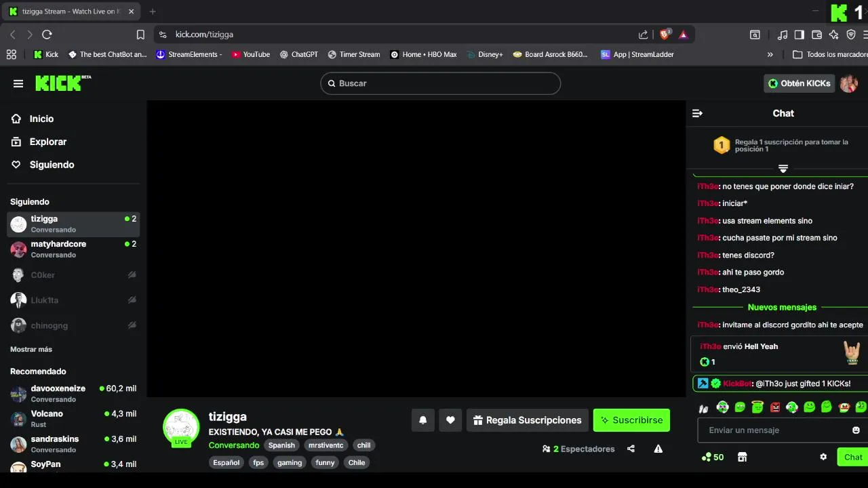The height and width of the screenshot is (488, 868).
Task: Click the Suscribirse button
Action: point(631,420)
